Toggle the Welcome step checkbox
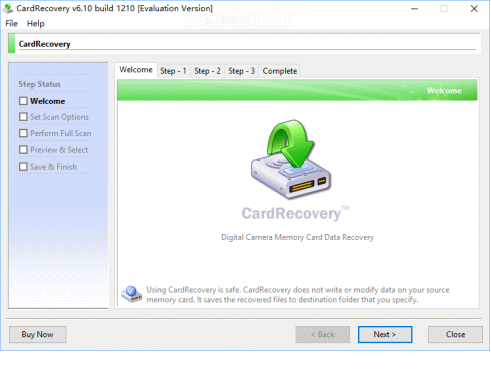The width and height of the screenshot is (491, 375). pyautogui.click(x=23, y=101)
